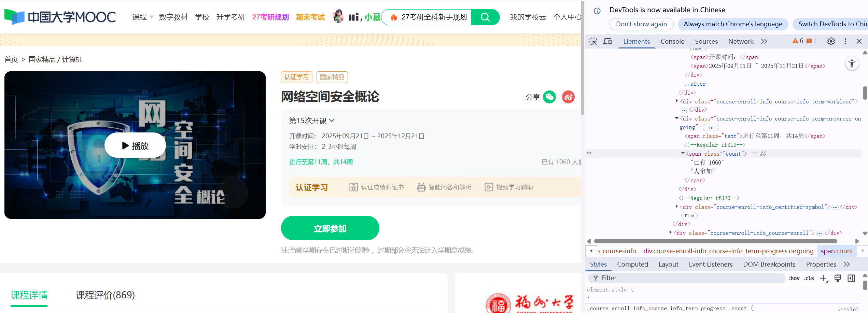Click the 视频学习辅助 video icon
This screenshot has height=313, width=868.
[489, 187]
